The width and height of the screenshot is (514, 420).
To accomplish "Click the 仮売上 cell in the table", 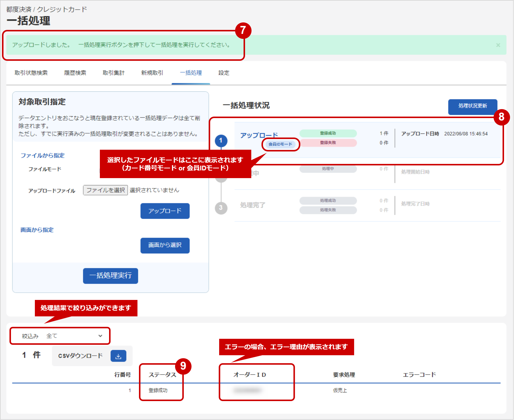I will coord(340,390).
